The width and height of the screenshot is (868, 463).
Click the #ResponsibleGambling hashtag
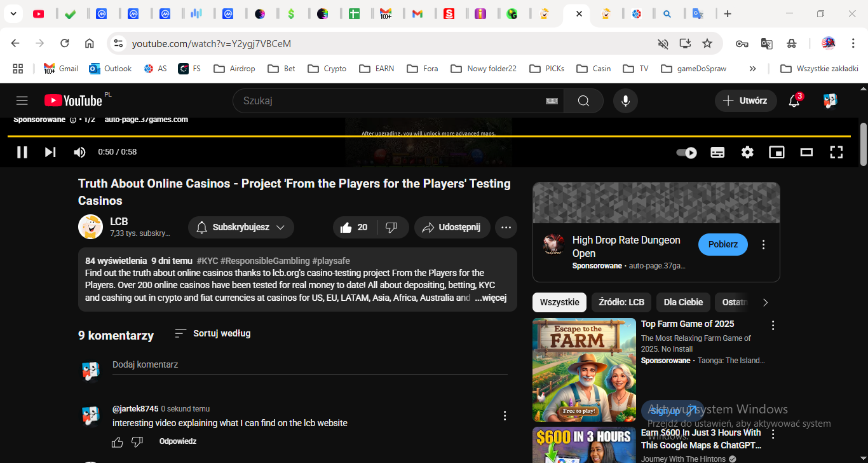[x=265, y=261]
